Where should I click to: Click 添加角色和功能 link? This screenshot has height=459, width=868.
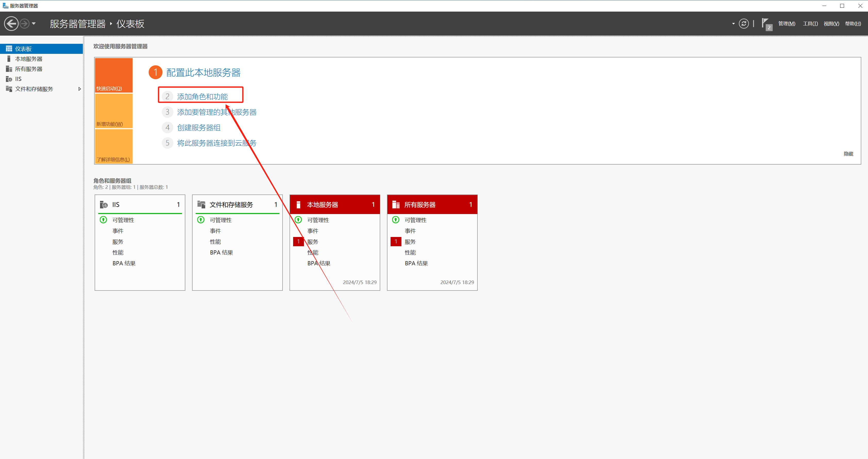coord(202,97)
